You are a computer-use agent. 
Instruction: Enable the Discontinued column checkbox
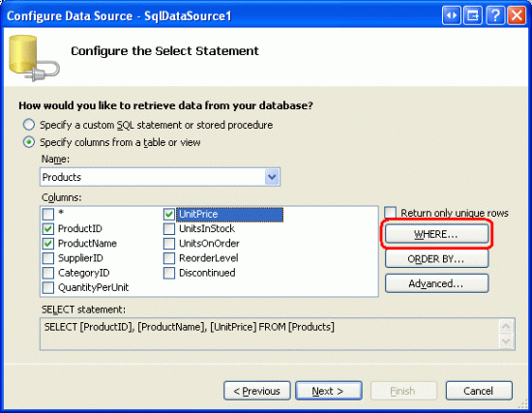(169, 273)
